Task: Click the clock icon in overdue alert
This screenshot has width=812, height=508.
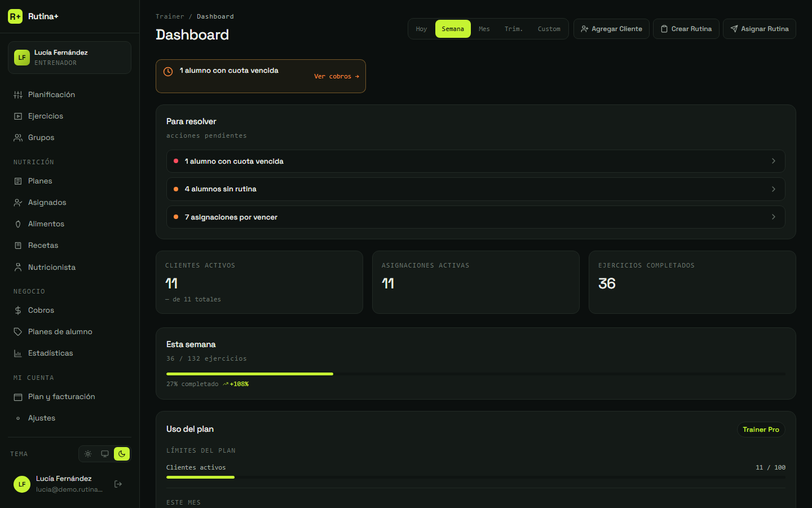Action: tap(168, 72)
